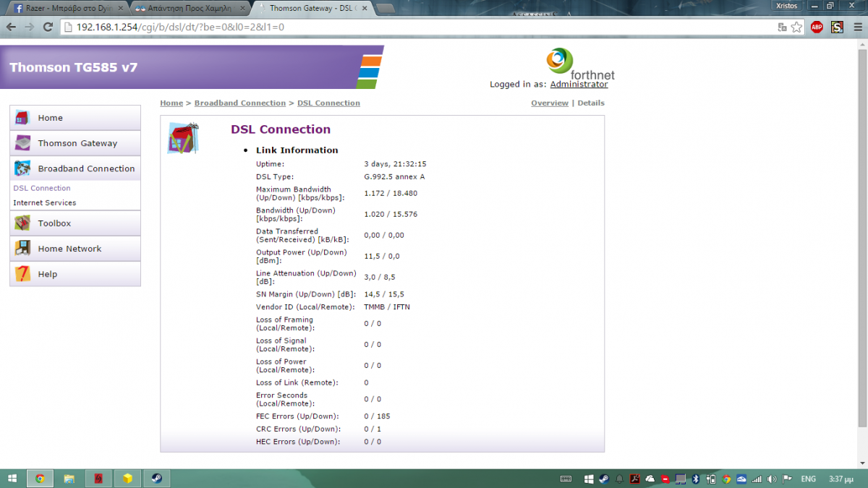
Task: Click the Chrome taskbar icon
Action: coord(40,478)
